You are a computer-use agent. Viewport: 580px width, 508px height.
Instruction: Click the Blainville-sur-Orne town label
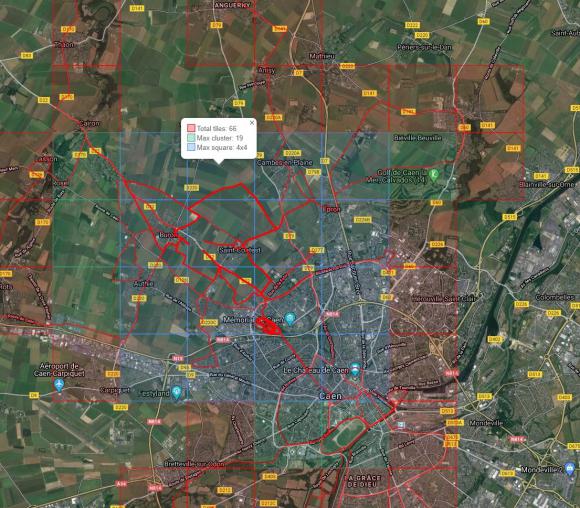(547, 184)
